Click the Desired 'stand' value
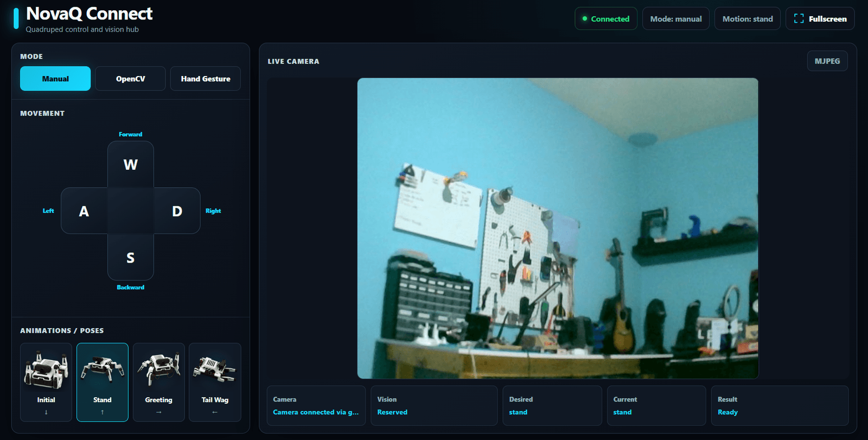 pyautogui.click(x=518, y=412)
